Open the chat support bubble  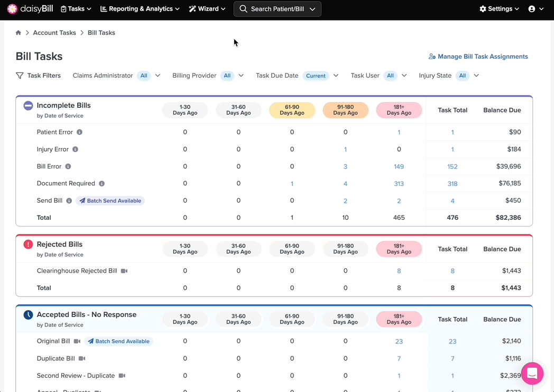coord(532,374)
